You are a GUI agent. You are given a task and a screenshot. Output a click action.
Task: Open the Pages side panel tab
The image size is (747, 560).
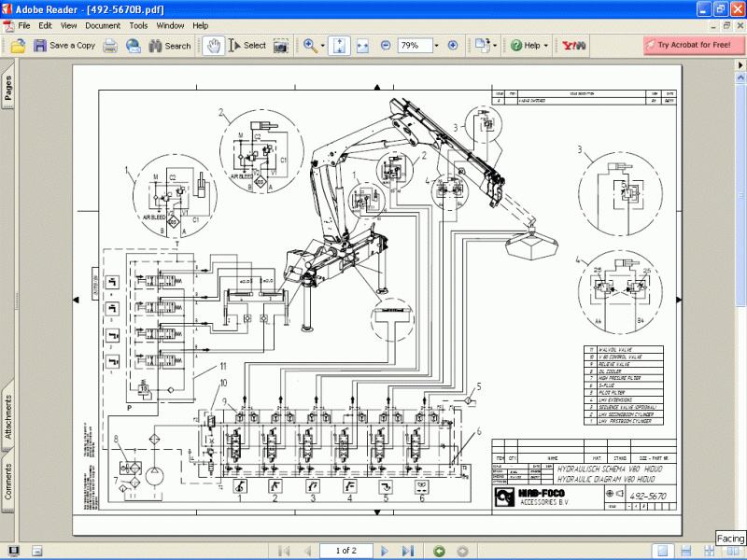[7, 87]
